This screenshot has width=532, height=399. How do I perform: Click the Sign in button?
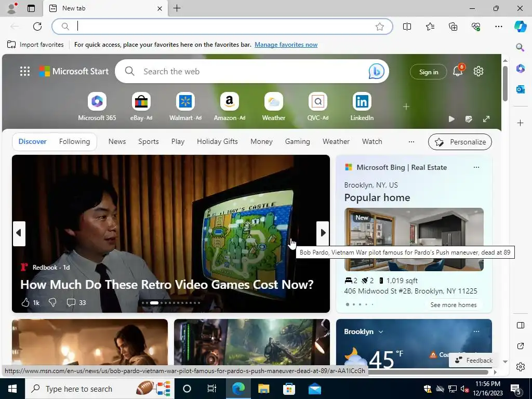click(429, 72)
